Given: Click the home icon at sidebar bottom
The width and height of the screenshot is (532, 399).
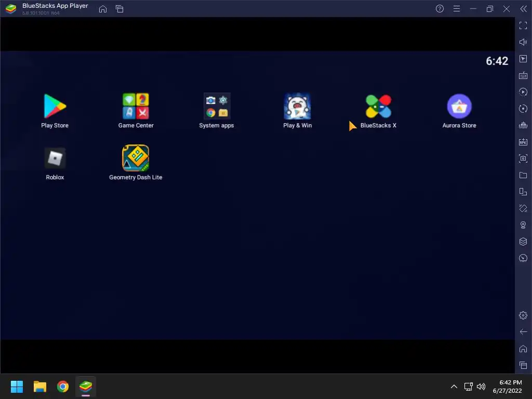Looking at the screenshot, I should click(x=523, y=349).
